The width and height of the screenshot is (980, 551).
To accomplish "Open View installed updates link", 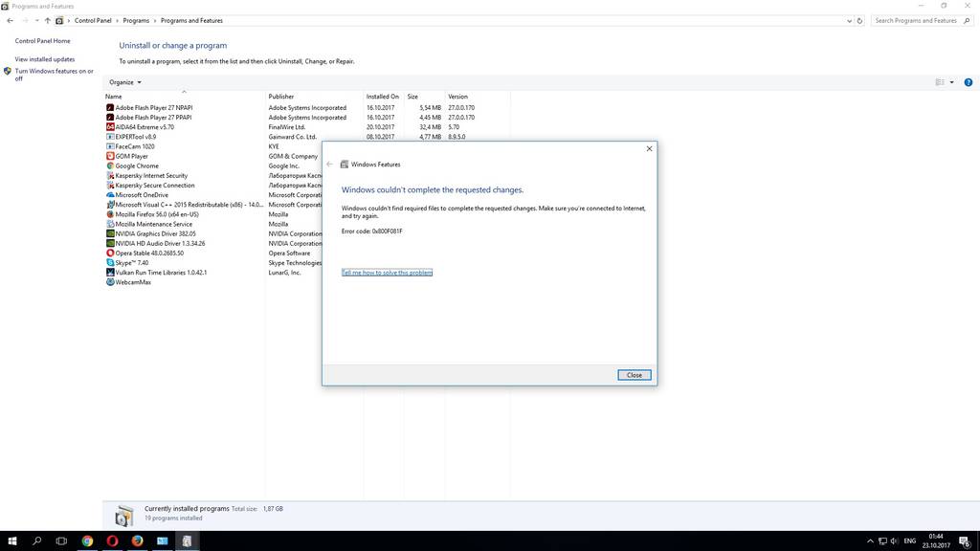I will (45, 59).
